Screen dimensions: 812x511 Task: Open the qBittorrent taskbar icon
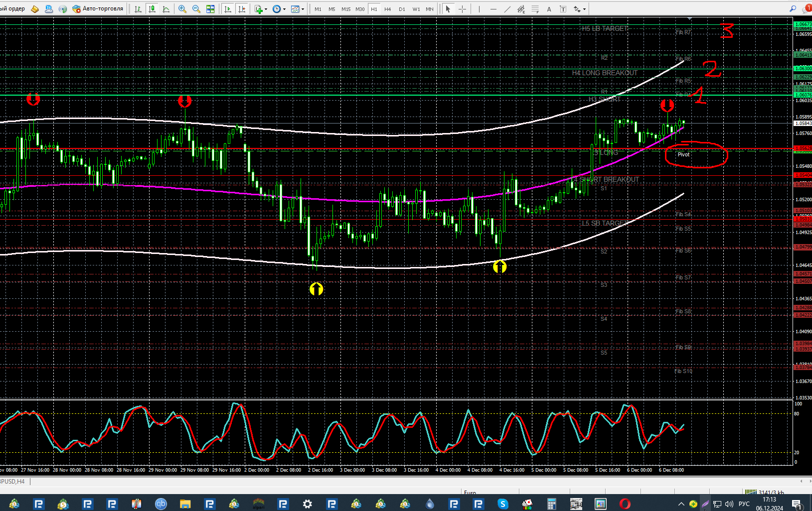[x=161, y=504]
